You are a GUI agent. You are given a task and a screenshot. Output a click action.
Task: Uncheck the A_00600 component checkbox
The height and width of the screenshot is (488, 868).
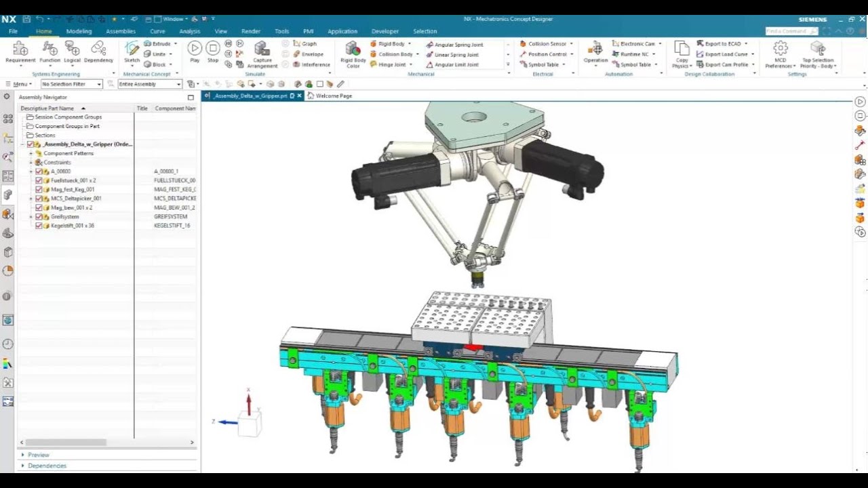[x=39, y=171]
